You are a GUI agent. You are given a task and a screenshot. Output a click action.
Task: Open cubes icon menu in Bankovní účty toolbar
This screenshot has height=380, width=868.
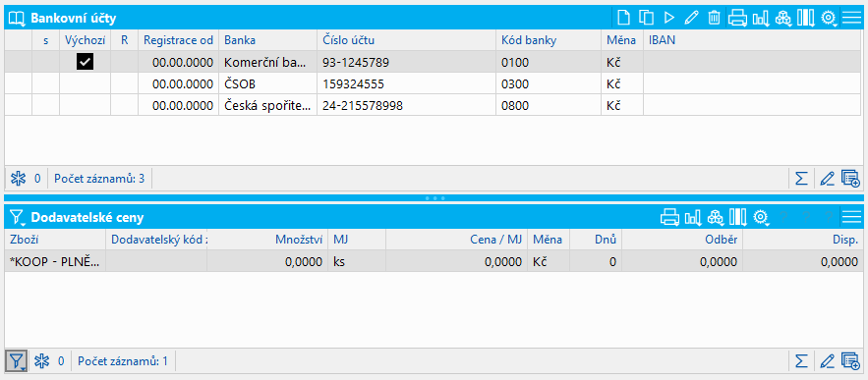tap(782, 19)
